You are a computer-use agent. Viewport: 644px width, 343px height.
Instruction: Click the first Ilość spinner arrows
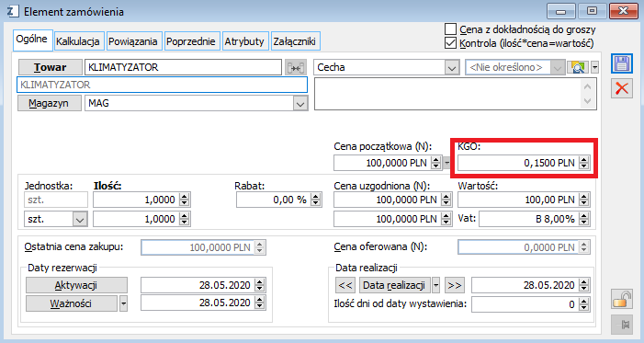pos(185,200)
